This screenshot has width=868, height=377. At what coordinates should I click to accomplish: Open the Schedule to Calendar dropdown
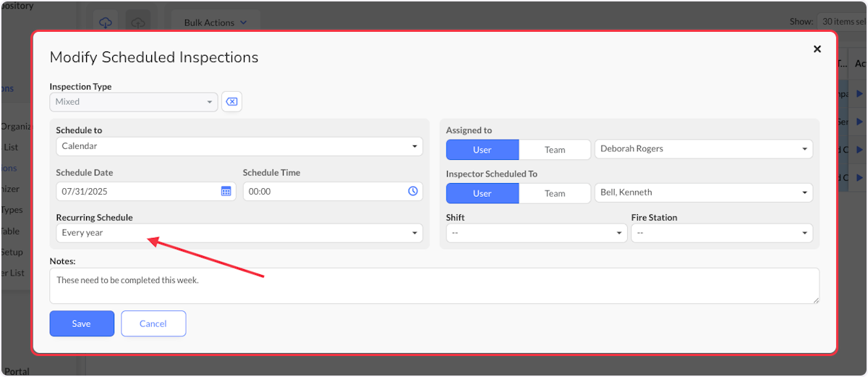(239, 146)
